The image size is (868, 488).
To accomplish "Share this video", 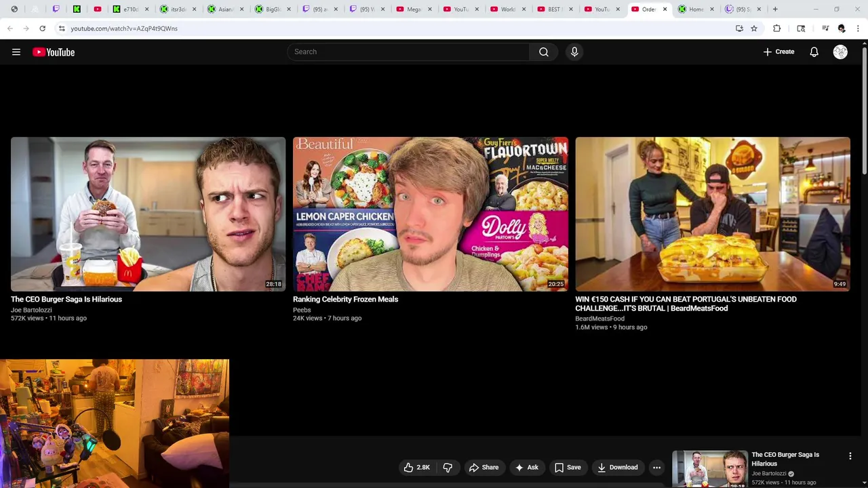I will click(x=484, y=467).
